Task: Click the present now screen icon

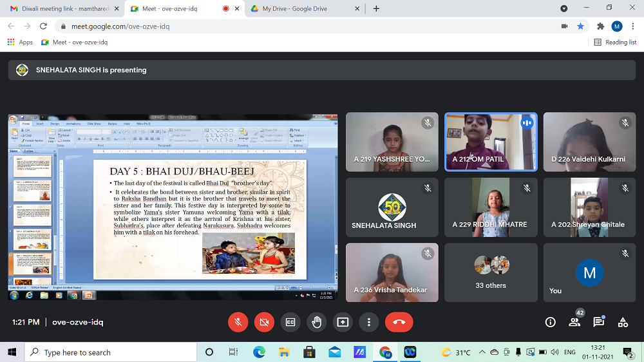Action: click(x=343, y=322)
